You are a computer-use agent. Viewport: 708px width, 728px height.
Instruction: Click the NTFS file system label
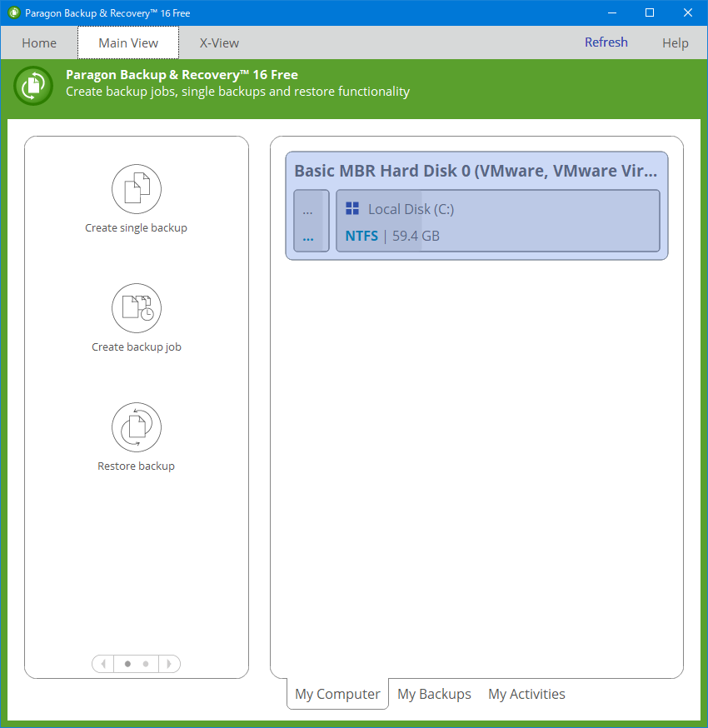coord(361,236)
